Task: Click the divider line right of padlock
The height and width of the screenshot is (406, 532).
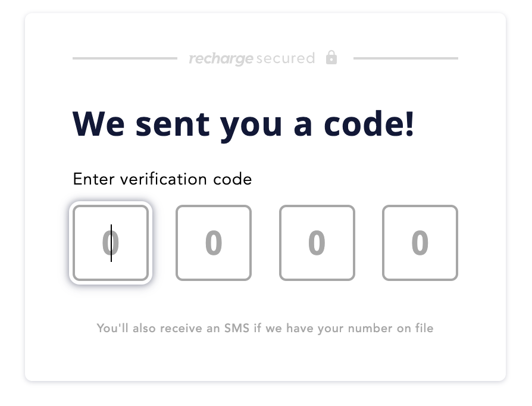Action: click(406, 58)
